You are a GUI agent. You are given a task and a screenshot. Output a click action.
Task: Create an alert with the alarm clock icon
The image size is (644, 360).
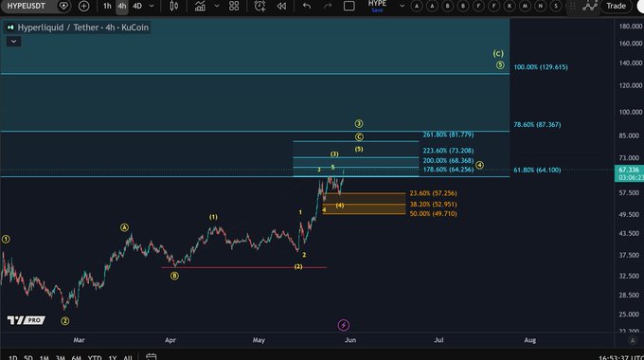click(259, 6)
